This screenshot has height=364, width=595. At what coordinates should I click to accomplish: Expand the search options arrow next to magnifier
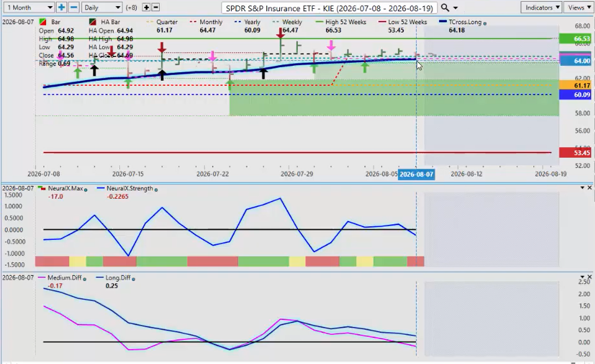(x=455, y=8)
